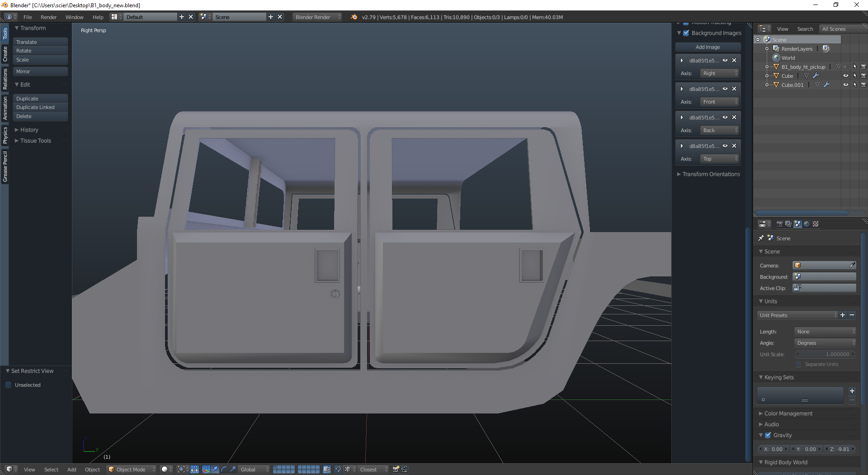Click the wrench modifier icon on Cube row

click(816, 76)
